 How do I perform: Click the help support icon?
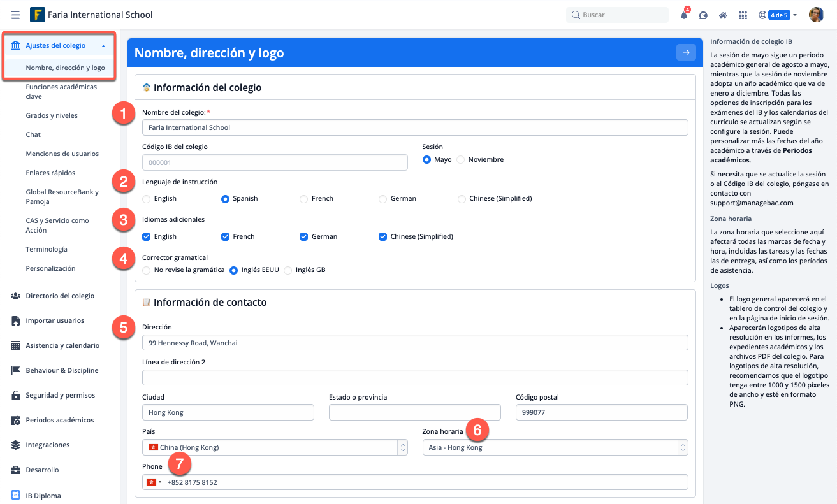(703, 15)
